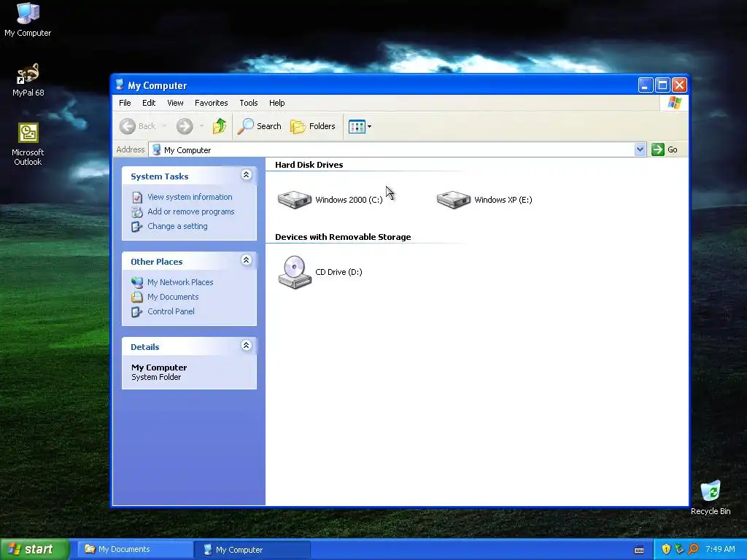Open My Documents link in Other Places
Image resolution: width=747 pixels, height=560 pixels.
pos(173,297)
